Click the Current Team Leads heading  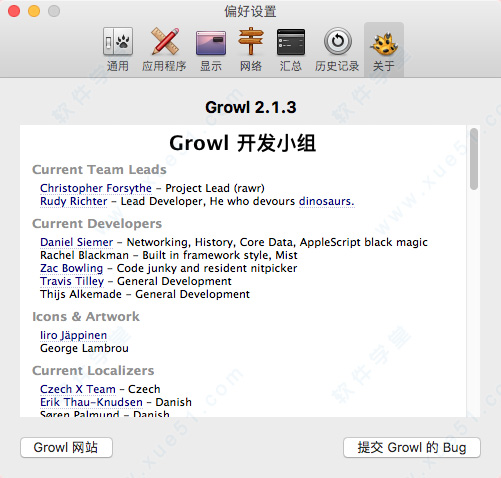(99, 170)
